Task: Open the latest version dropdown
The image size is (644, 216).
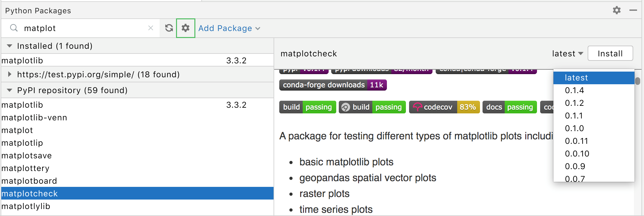Action: pos(567,54)
